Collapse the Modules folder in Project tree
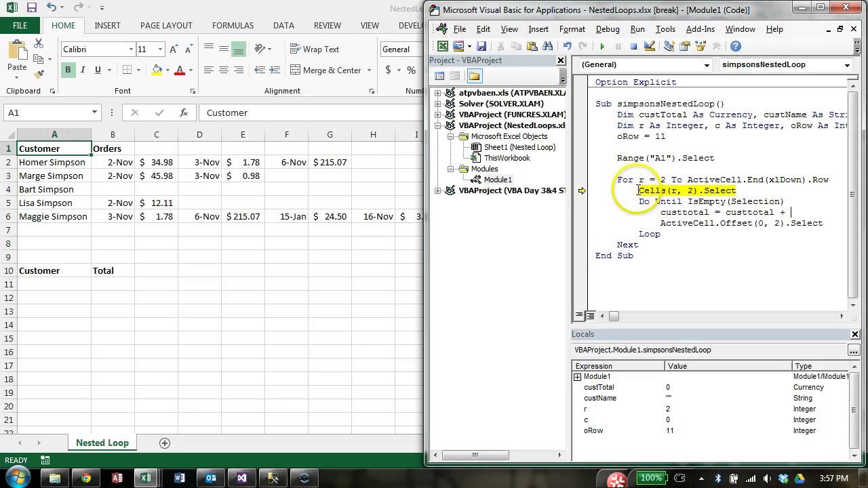This screenshot has width=868, height=488. point(449,169)
